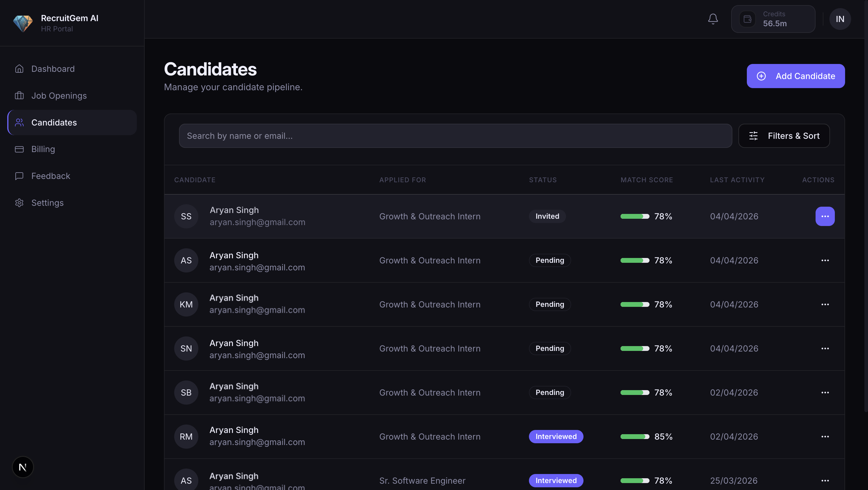Viewport: 868px width, 490px height.
Task: Open the Filters & Sort panel
Action: point(784,136)
